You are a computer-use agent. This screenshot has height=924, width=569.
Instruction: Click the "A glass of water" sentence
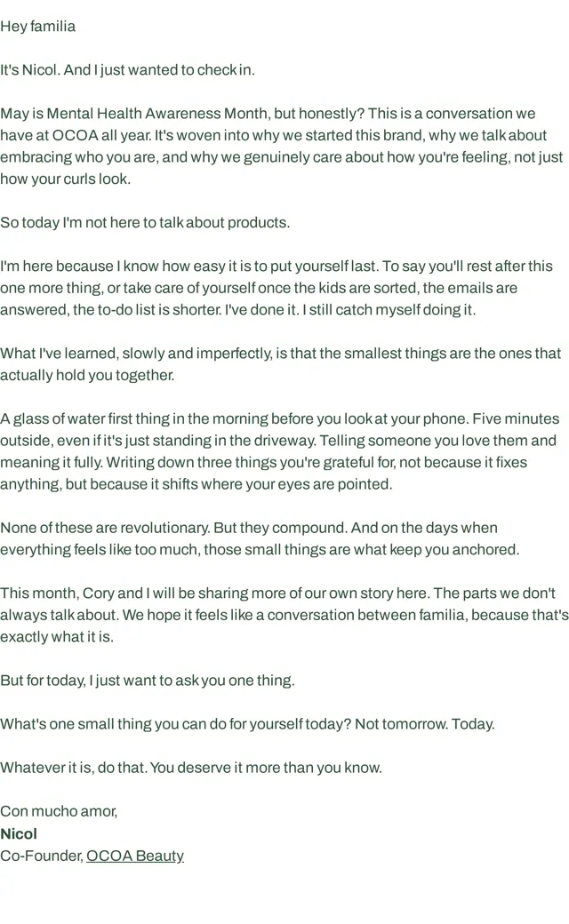tap(234, 419)
